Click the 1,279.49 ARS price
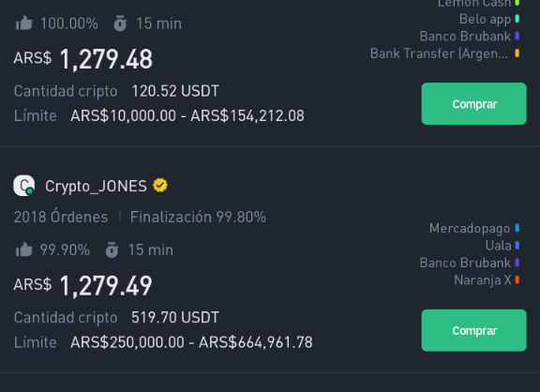The width and height of the screenshot is (540, 392). tap(106, 286)
